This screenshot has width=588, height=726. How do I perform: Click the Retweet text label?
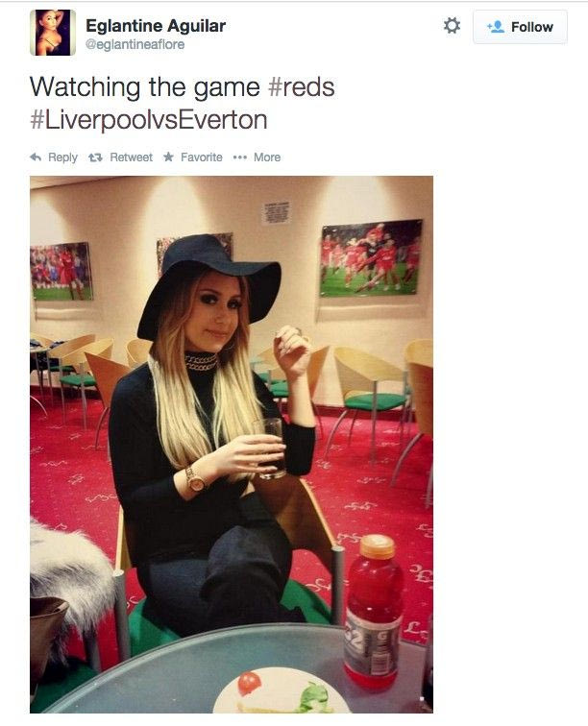[x=131, y=157]
